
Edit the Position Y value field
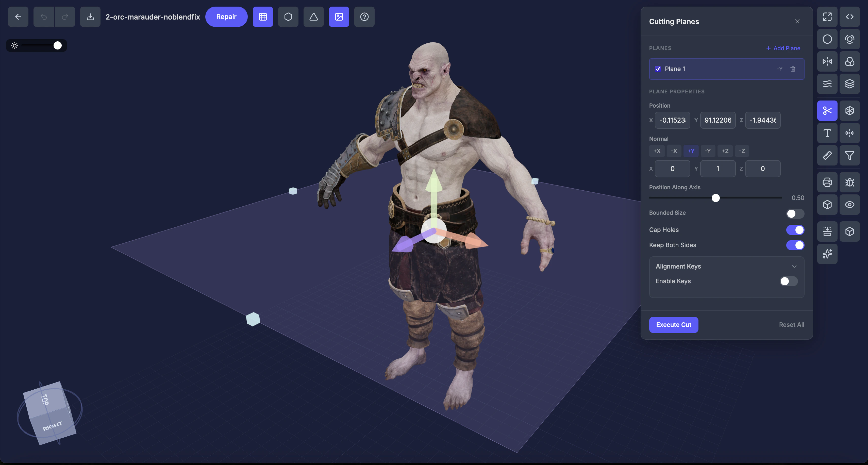[718, 120]
